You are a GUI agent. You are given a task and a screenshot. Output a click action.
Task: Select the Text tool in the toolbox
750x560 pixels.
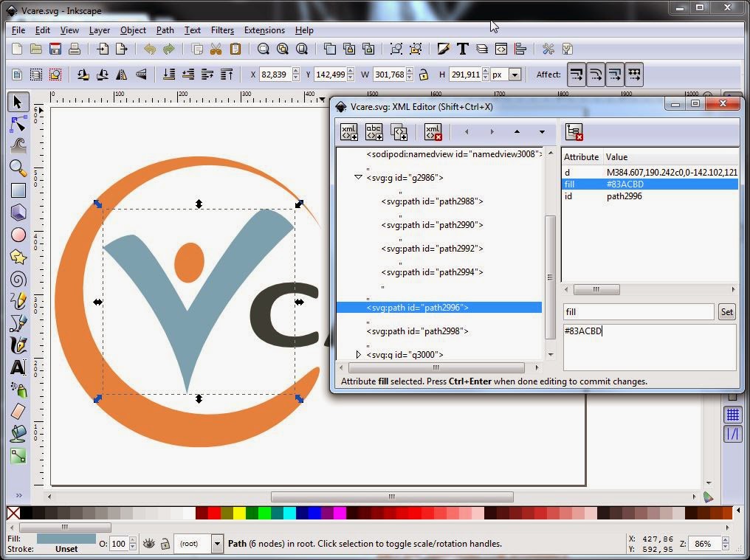[17, 367]
